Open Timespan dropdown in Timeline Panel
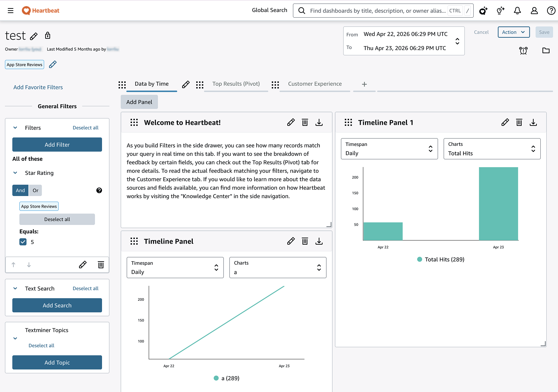 175,268
